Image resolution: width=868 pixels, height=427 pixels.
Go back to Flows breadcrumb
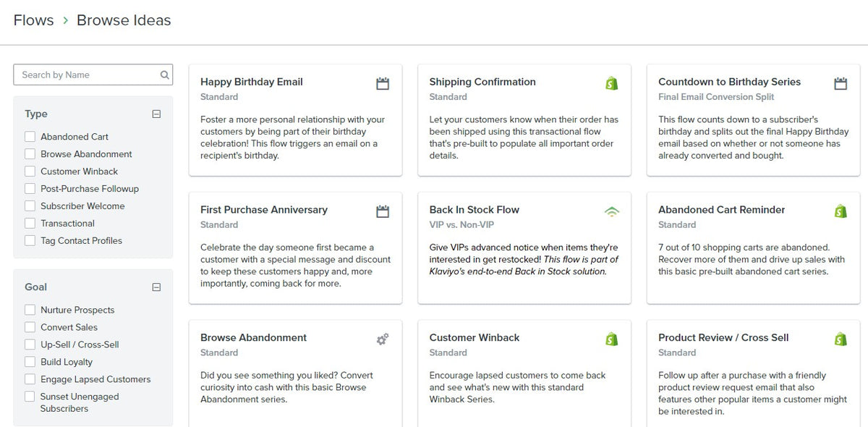(33, 20)
